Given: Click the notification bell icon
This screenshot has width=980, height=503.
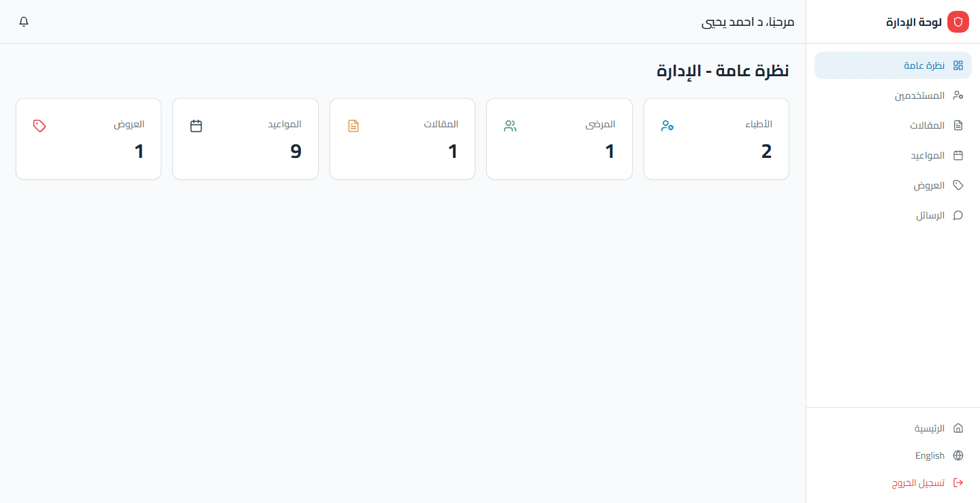Looking at the screenshot, I should tap(24, 22).
